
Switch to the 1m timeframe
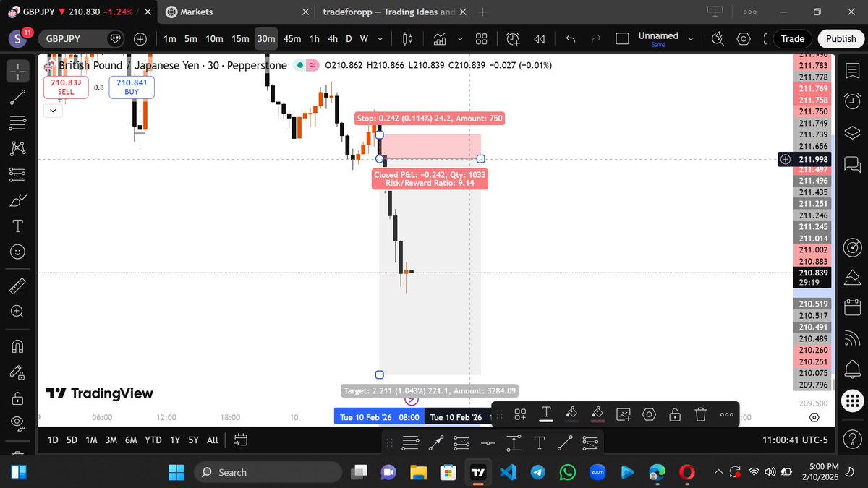pyautogui.click(x=170, y=39)
